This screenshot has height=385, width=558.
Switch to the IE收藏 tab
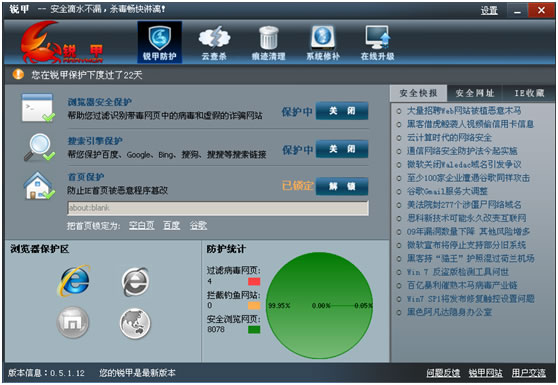coord(529,93)
